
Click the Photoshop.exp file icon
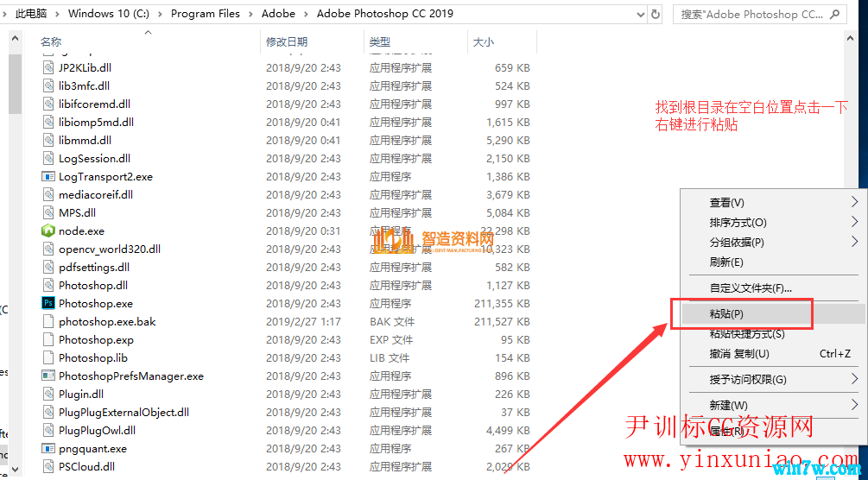[48, 340]
